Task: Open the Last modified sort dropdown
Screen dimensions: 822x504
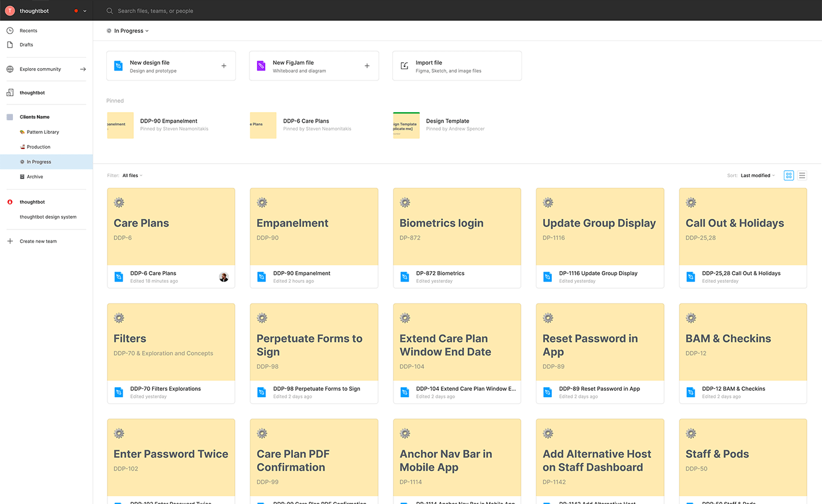Action: [x=757, y=175]
